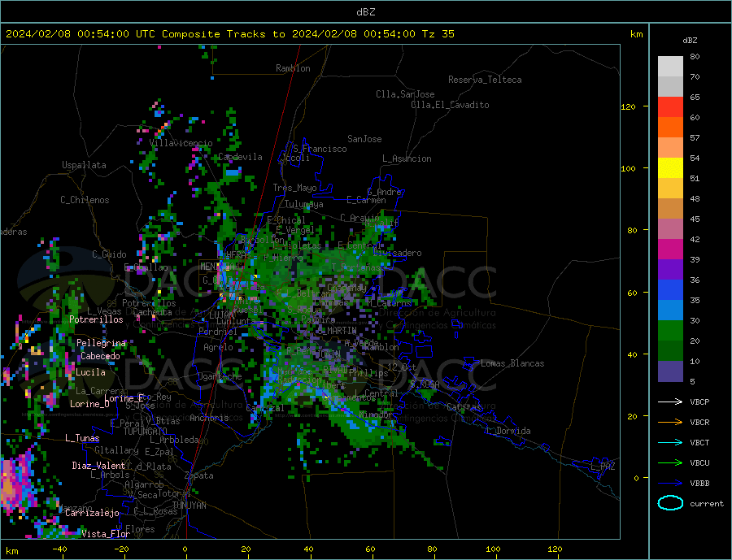Click the cyan 'current' ellipse in the legend

(670, 503)
